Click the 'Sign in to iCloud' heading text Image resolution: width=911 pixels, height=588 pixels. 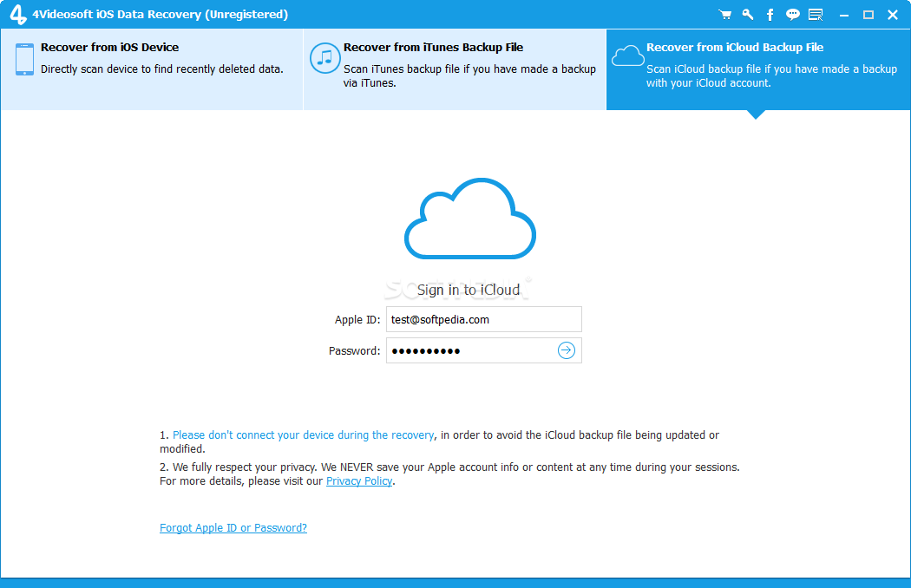tap(469, 290)
